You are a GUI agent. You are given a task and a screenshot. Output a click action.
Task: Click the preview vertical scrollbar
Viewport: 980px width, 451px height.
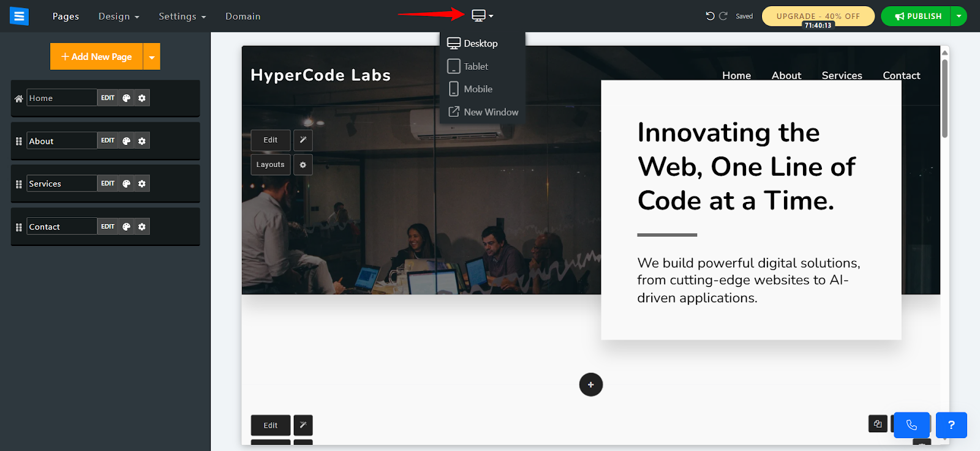click(x=944, y=98)
